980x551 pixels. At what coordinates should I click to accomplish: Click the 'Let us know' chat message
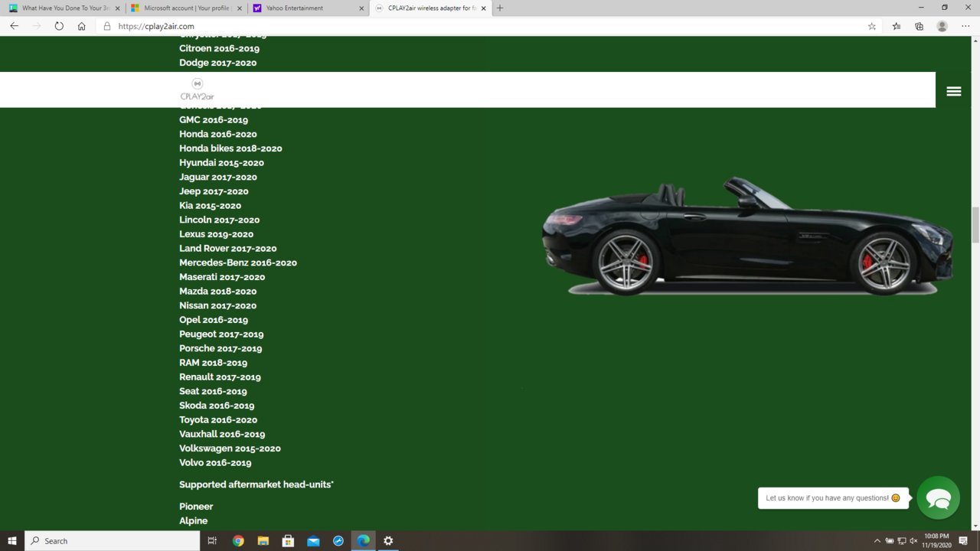click(x=834, y=498)
